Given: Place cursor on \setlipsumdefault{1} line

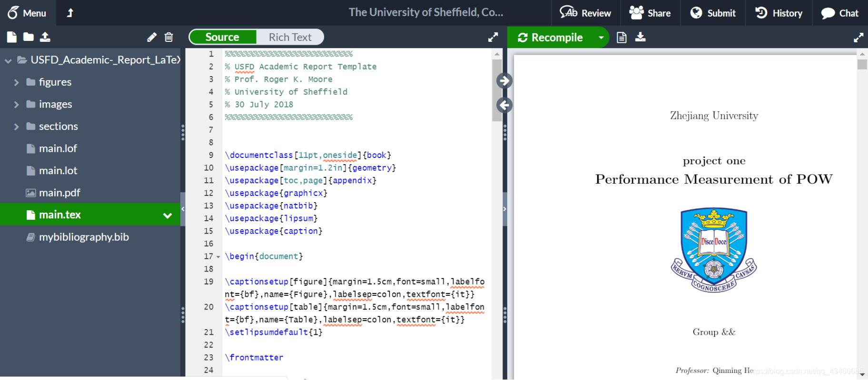Looking at the screenshot, I should click(x=274, y=332).
